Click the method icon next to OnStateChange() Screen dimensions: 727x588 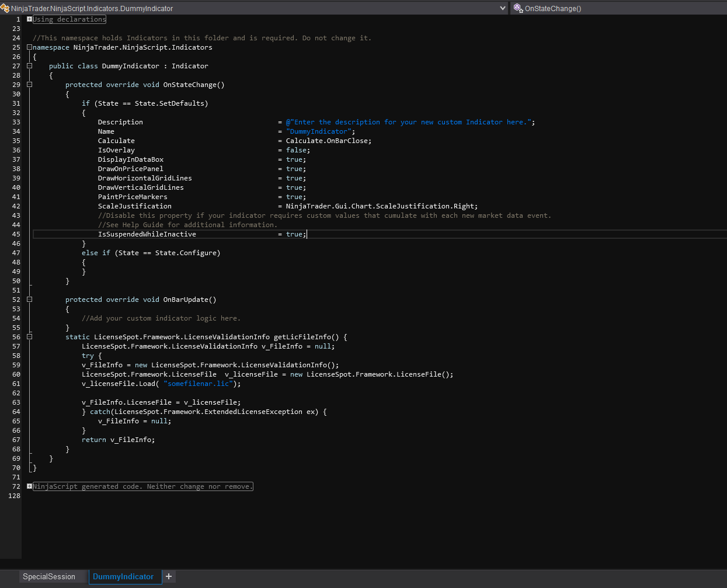tap(518, 8)
